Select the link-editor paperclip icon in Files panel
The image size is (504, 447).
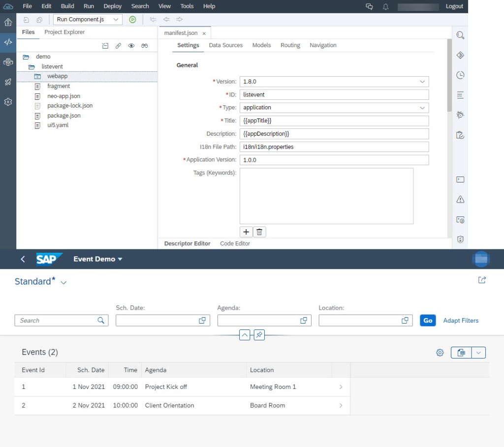click(x=118, y=45)
